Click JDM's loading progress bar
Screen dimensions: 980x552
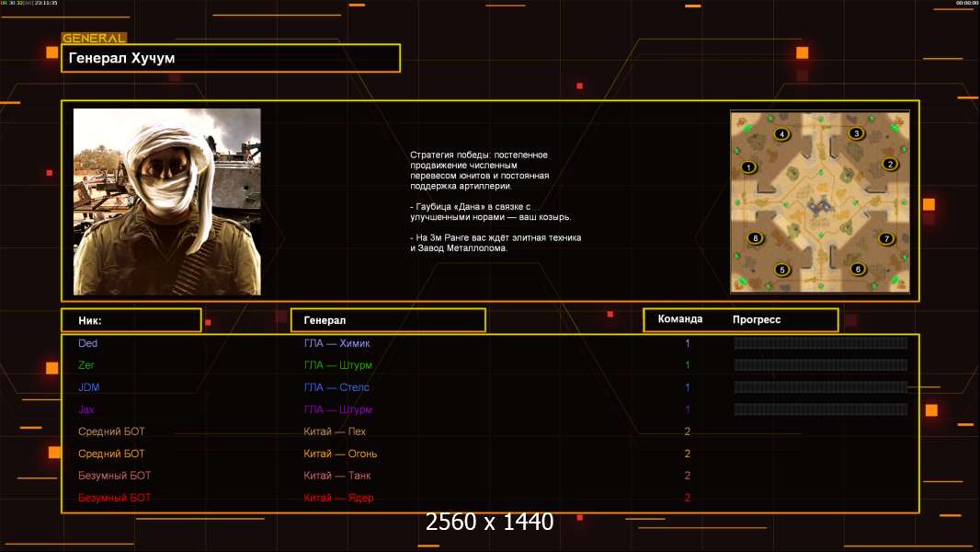click(x=820, y=387)
